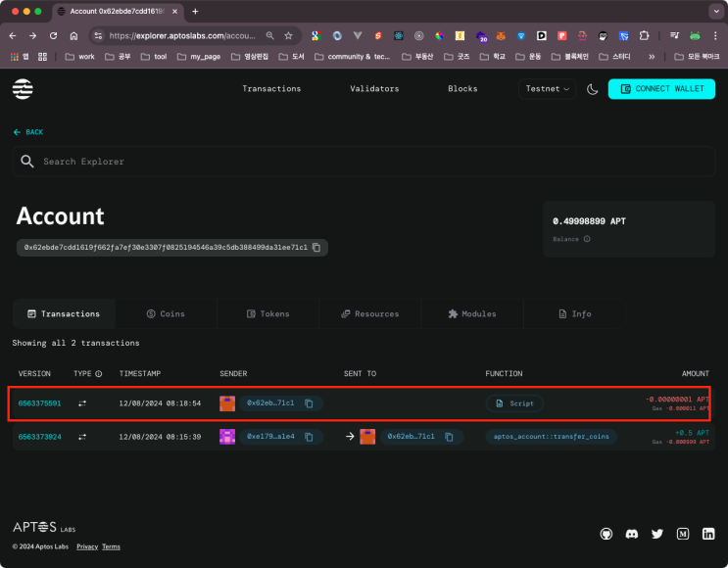Click the address bar URL

tap(182, 35)
